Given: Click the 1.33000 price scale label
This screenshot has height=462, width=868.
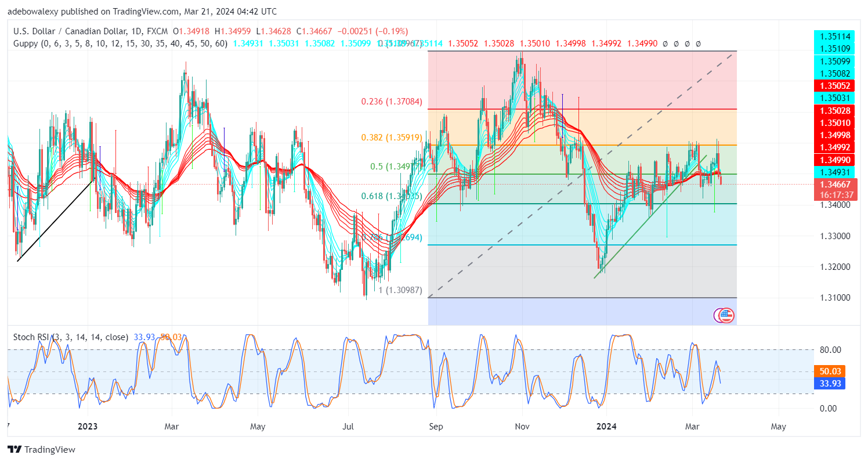Looking at the screenshot, I should [835, 236].
